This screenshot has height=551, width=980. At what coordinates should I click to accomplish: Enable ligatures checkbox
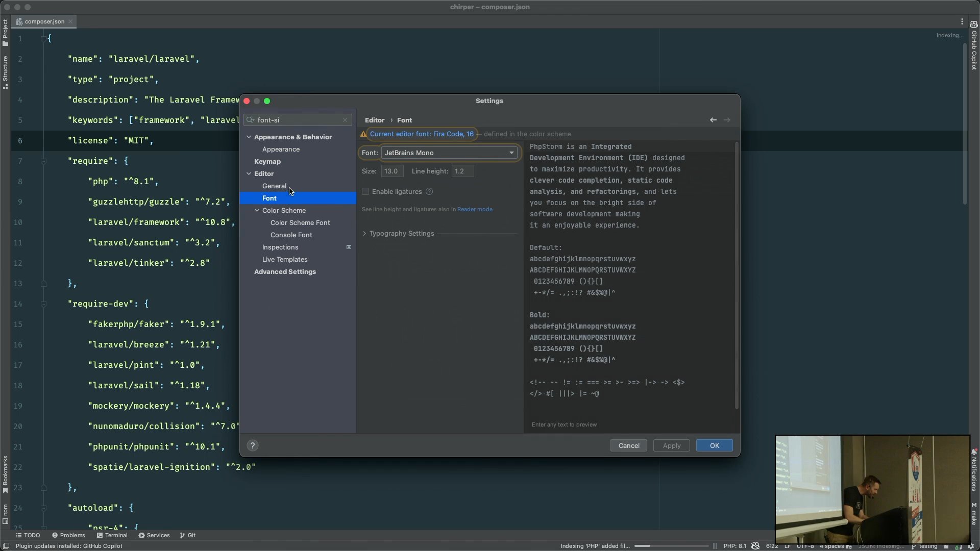pos(365,191)
